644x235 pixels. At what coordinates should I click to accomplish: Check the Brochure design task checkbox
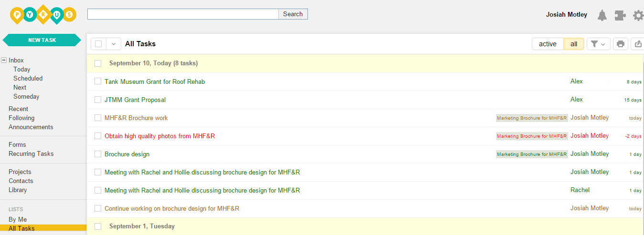[98, 154]
